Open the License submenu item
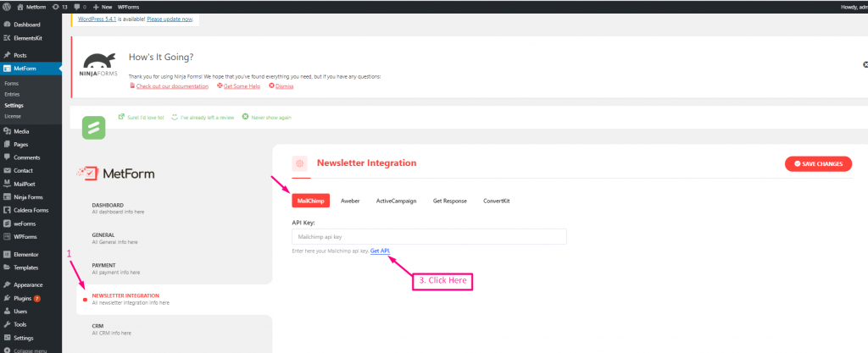 [x=13, y=116]
